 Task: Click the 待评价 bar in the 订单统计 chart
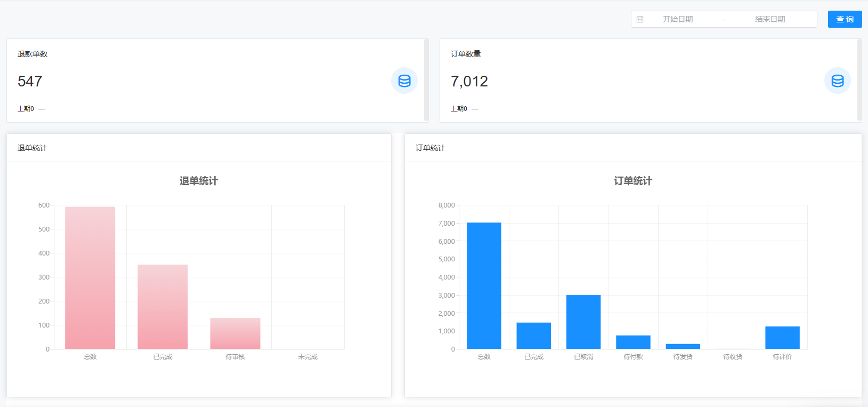point(782,338)
